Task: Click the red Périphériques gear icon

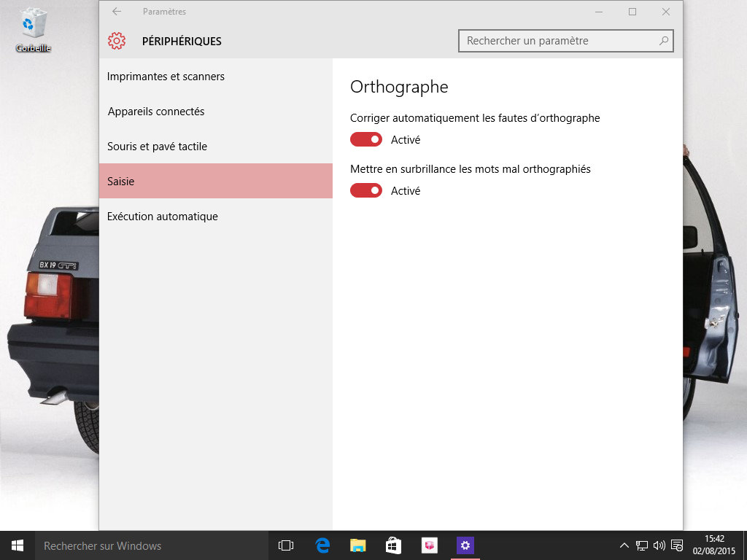Action: coord(117,42)
